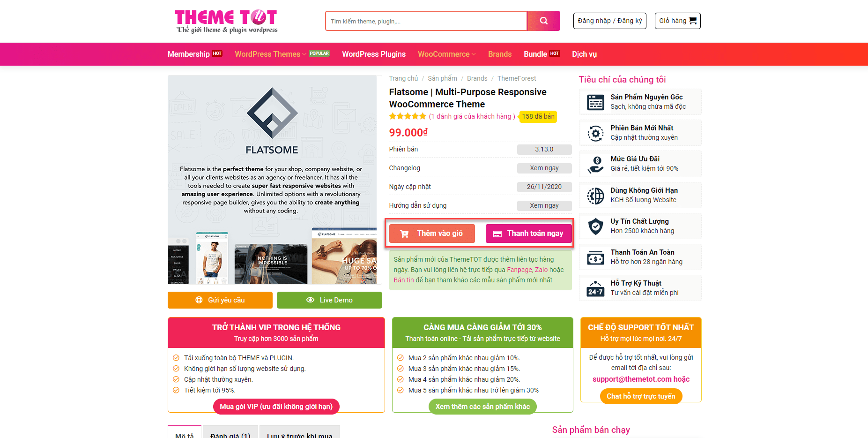The image size is (868, 438).
Task: Click the update date 26/11/2020
Action: click(x=544, y=187)
